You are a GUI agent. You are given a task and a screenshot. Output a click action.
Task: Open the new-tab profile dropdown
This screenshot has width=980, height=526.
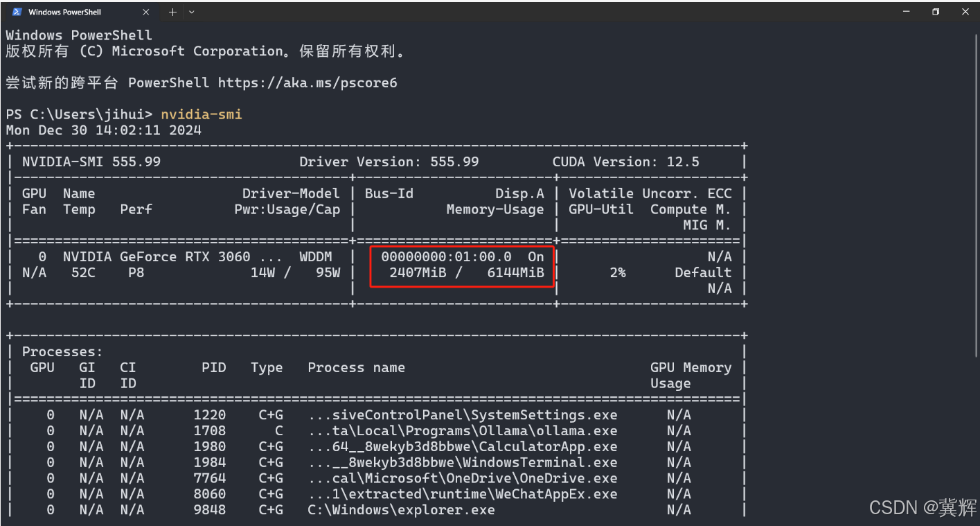[x=192, y=12]
